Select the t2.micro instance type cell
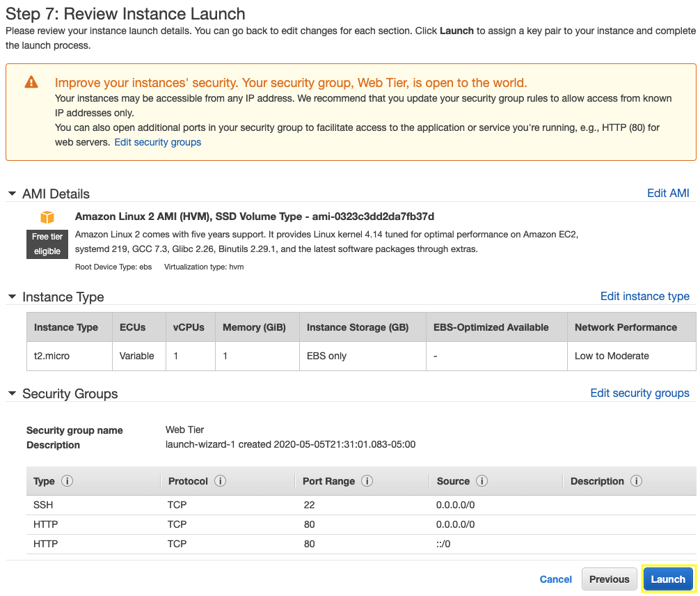The width and height of the screenshot is (700, 596). coord(70,356)
